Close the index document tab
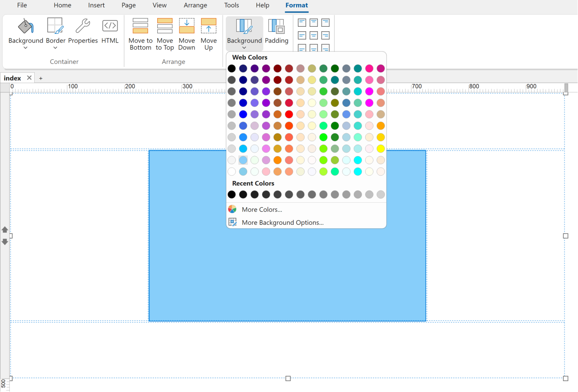 [x=29, y=78]
